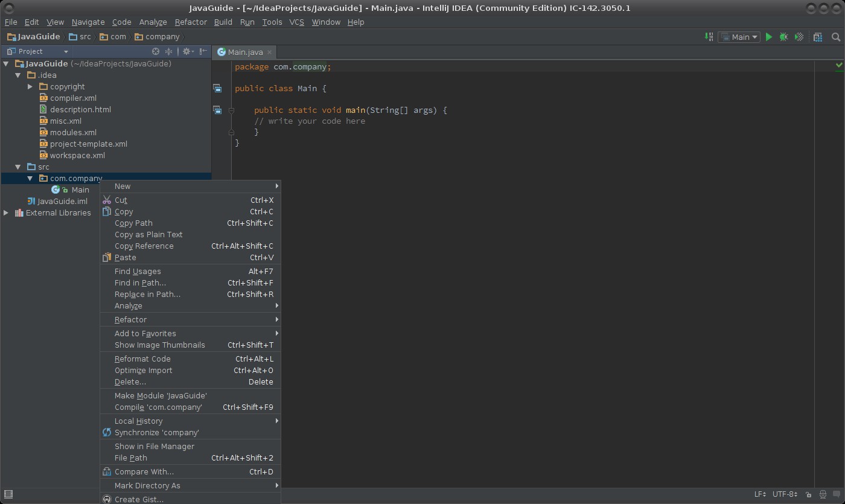Open Search Everywhere magnifier icon
Image resolution: width=845 pixels, height=504 pixels.
(x=836, y=37)
